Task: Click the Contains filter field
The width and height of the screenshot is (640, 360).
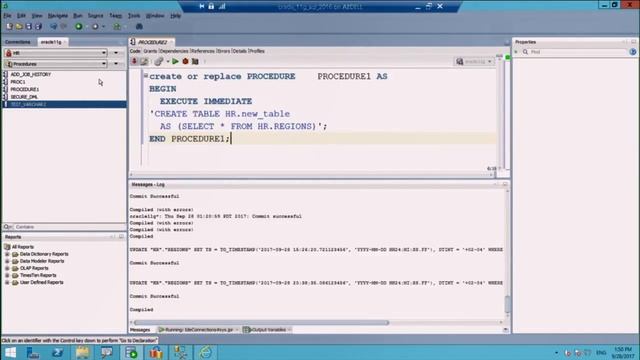Action: [69, 227]
